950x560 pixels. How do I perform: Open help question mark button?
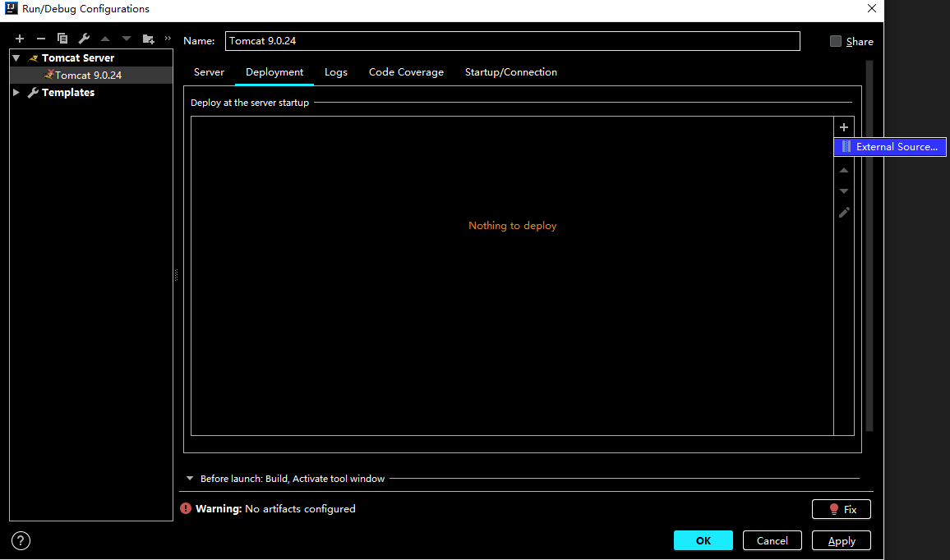21,540
